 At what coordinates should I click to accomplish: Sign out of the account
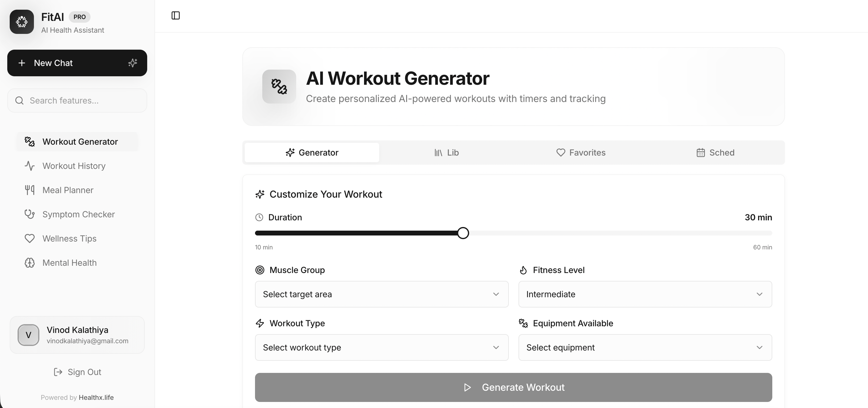tap(77, 372)
